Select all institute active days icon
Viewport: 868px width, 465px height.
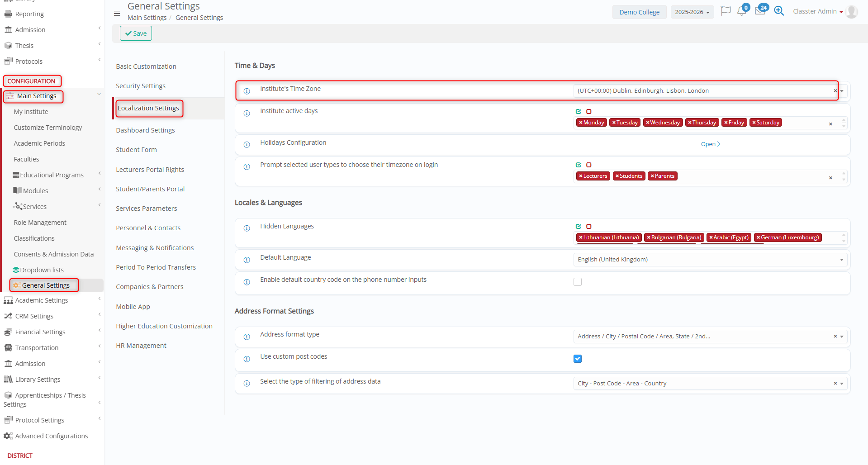click(579, 111)
